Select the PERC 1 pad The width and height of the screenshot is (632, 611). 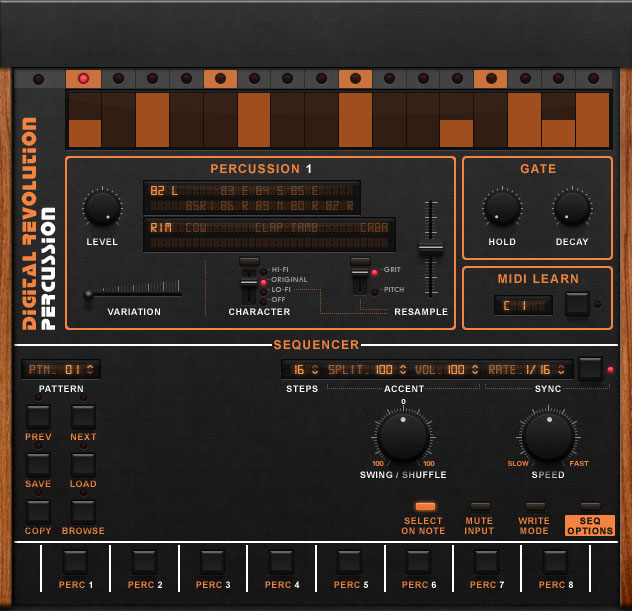(75, 562)
